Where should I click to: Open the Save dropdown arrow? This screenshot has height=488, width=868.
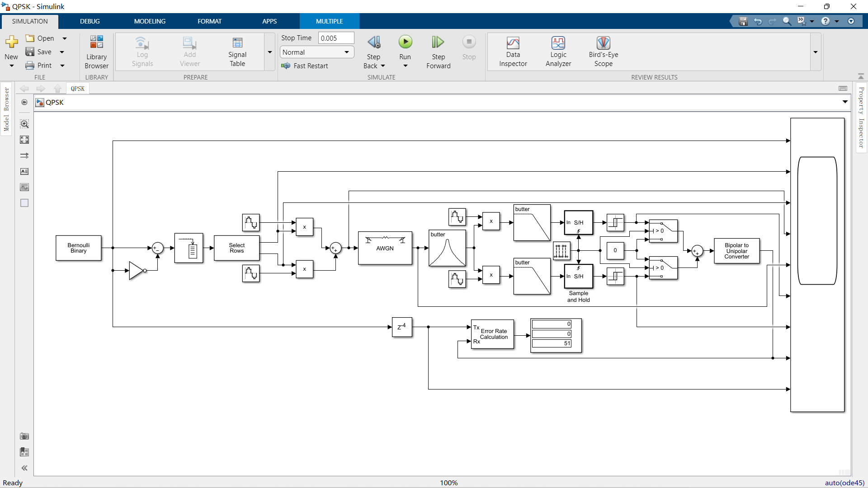(62, 52)
